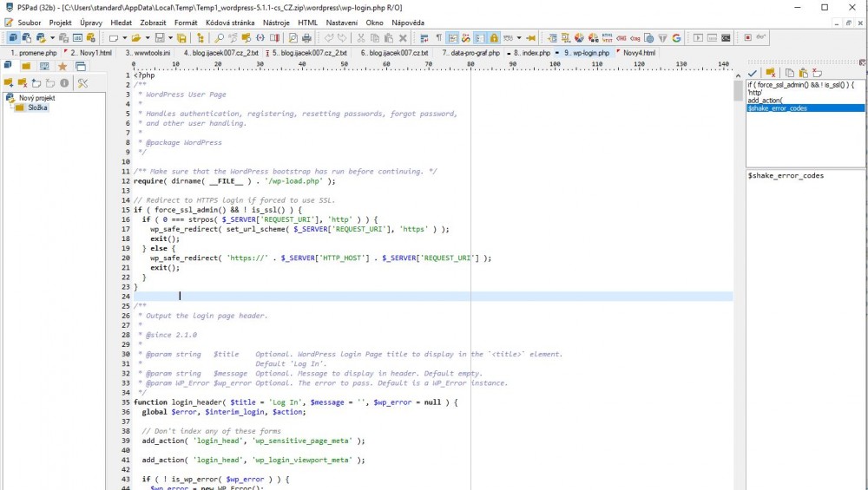868x490 pixels.
Task: Click the project settings wrench icon
Action: [82, 83]
